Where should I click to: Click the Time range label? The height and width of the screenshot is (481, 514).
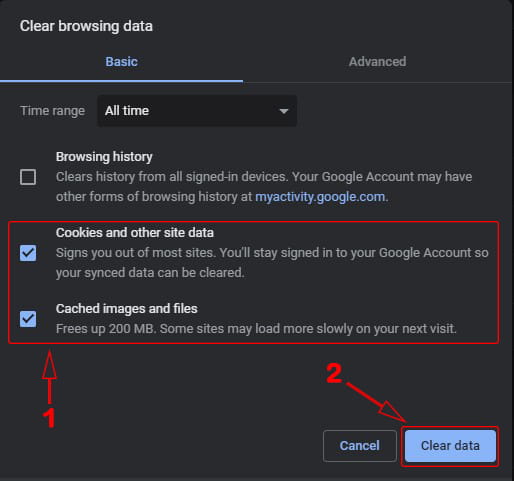pyautogui.click(x=53, y=111)
